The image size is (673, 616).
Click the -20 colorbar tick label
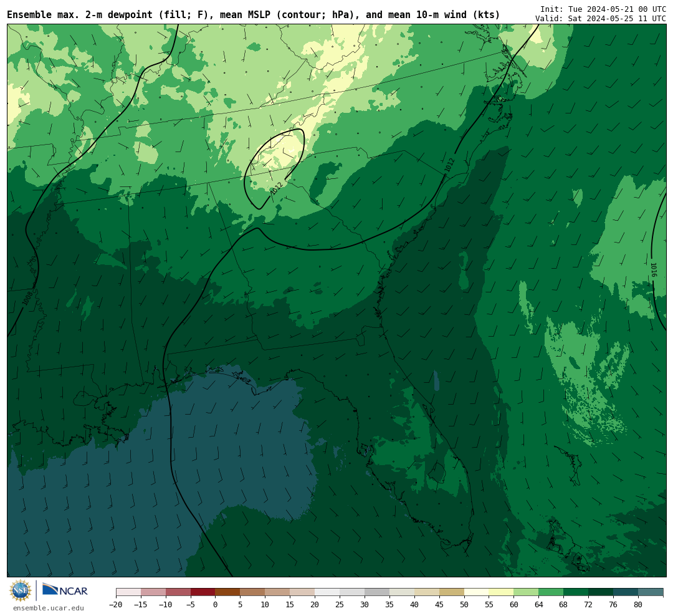point(116,605)
